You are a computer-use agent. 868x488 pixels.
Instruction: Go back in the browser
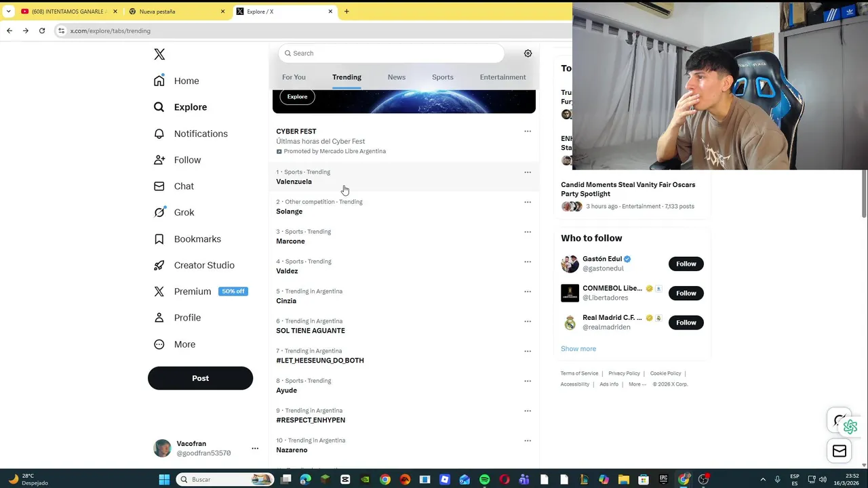click(x=9, y=30)
